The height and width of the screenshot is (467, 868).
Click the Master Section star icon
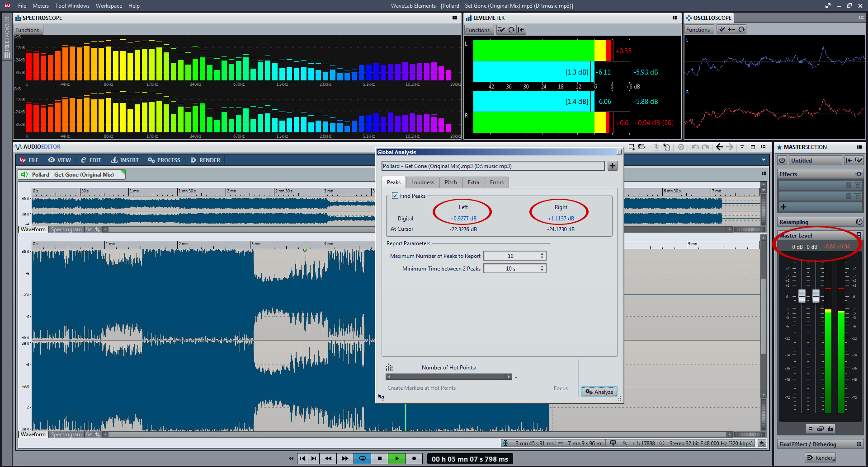(x=779, y=147)
